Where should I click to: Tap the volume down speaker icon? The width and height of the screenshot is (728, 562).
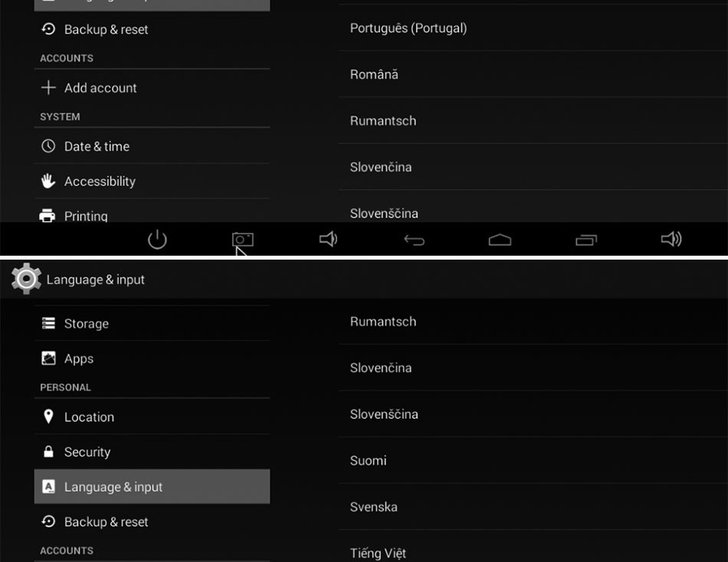pyautogui.click(x=328, y=240)
